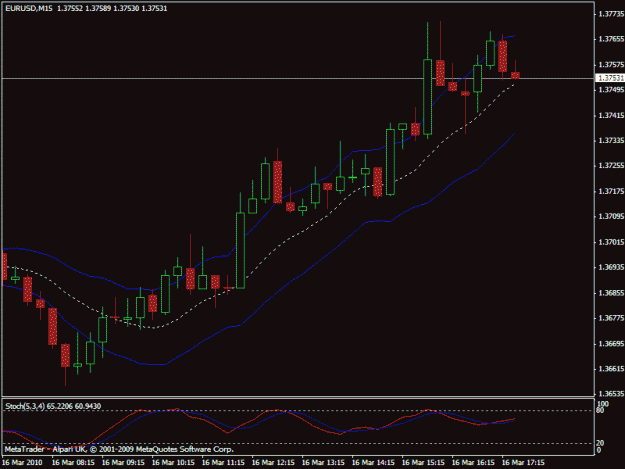Click the time axis label 16 Mar 12:15
Image resolution: width=625 pixels, height=469 pixels.
click(273, 463)
